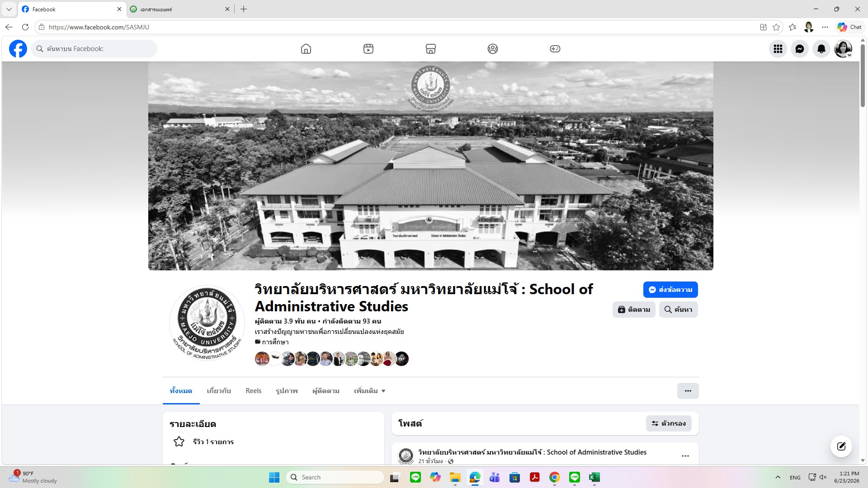868x488 pixels.
Task: Open the Reels video icon
Action: [x=368, y=49]
